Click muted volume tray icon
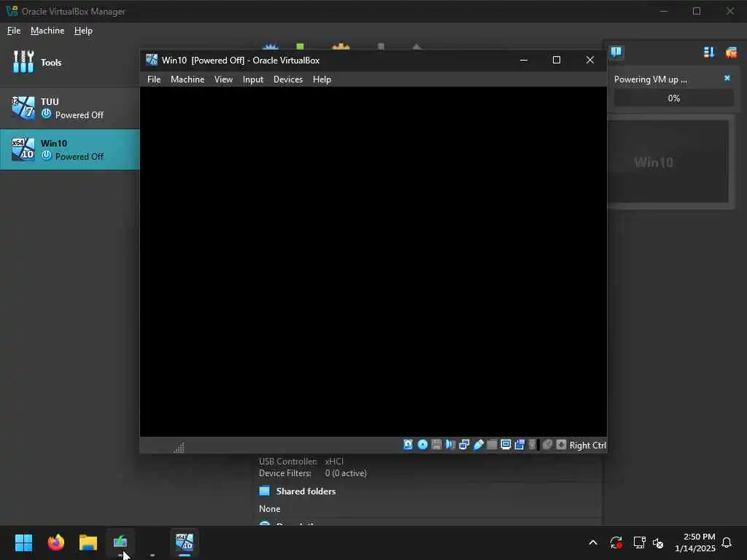747x560 pixels. point(658,542)
